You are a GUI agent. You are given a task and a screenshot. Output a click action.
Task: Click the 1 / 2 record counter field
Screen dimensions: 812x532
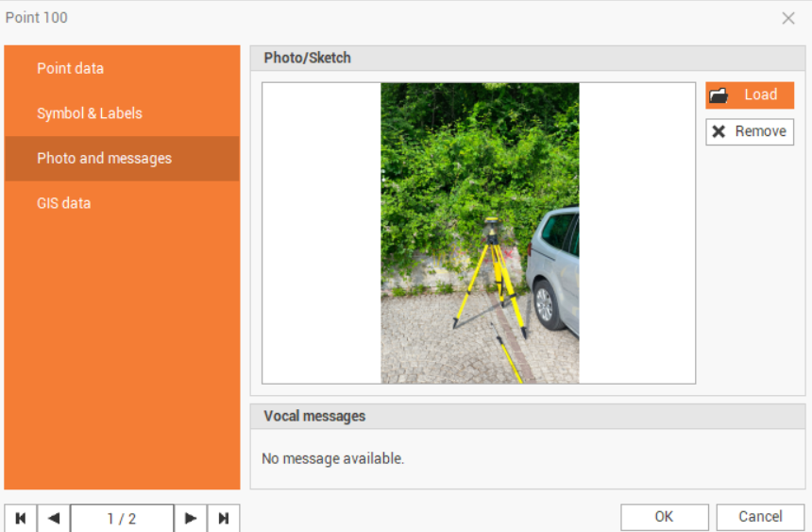pyautogui.click(x=122, y=518)
